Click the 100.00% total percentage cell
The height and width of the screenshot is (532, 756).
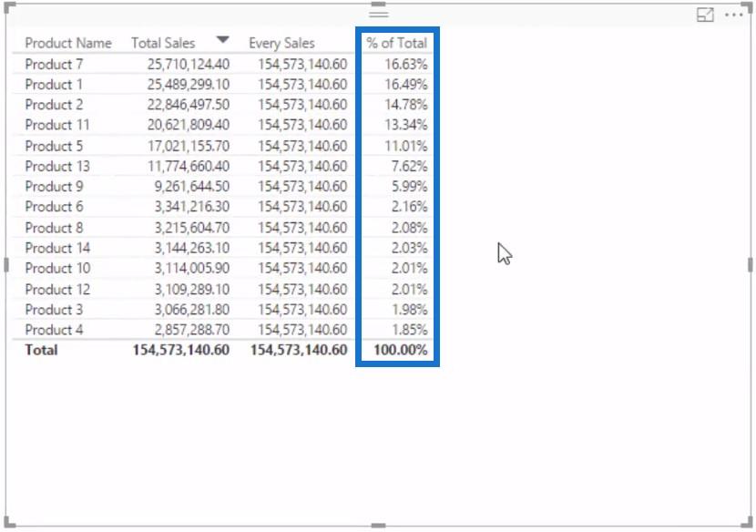pos(400,350)
